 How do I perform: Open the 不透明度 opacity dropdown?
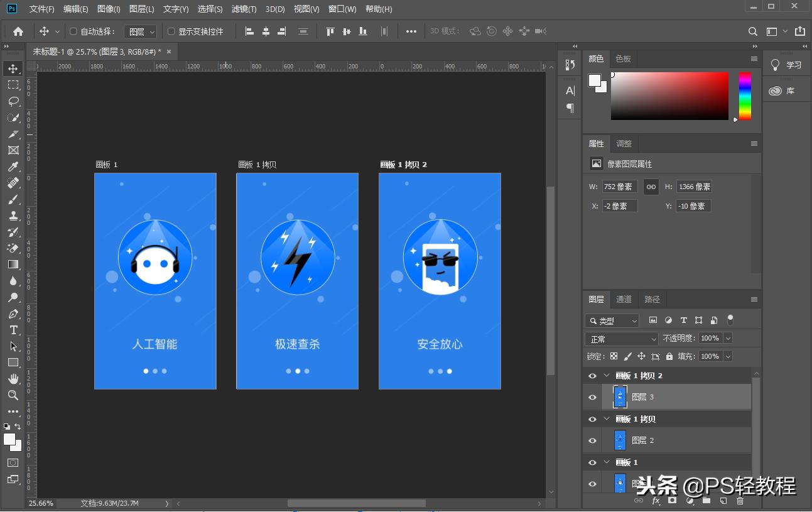coord(728,338)
